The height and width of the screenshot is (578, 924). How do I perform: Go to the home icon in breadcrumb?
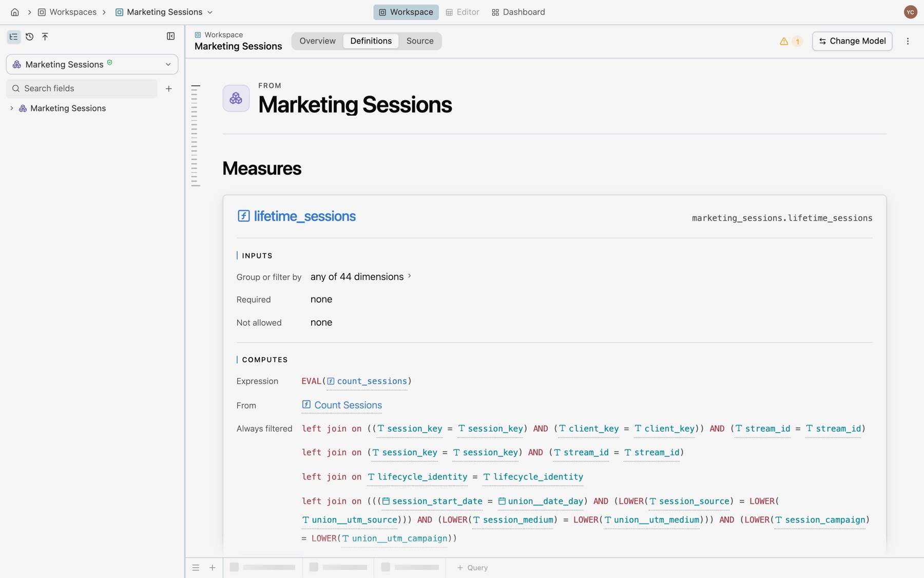(15, 12)
